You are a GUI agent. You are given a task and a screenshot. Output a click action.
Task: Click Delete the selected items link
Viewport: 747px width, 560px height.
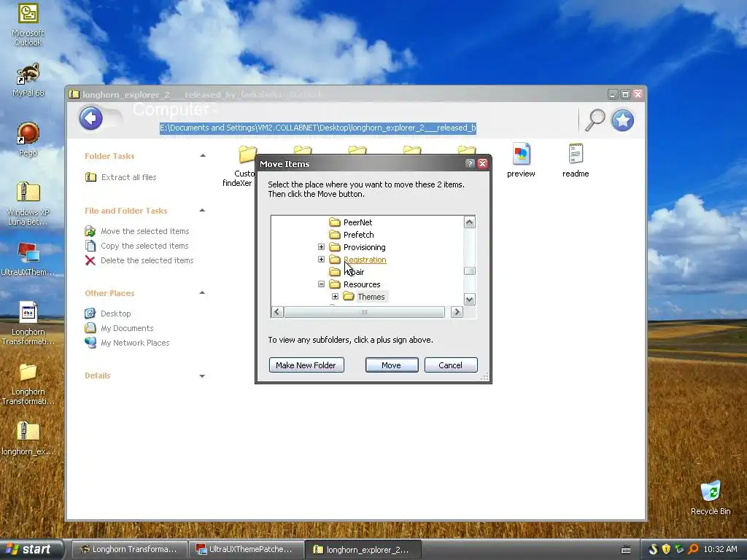click(147, 260)
